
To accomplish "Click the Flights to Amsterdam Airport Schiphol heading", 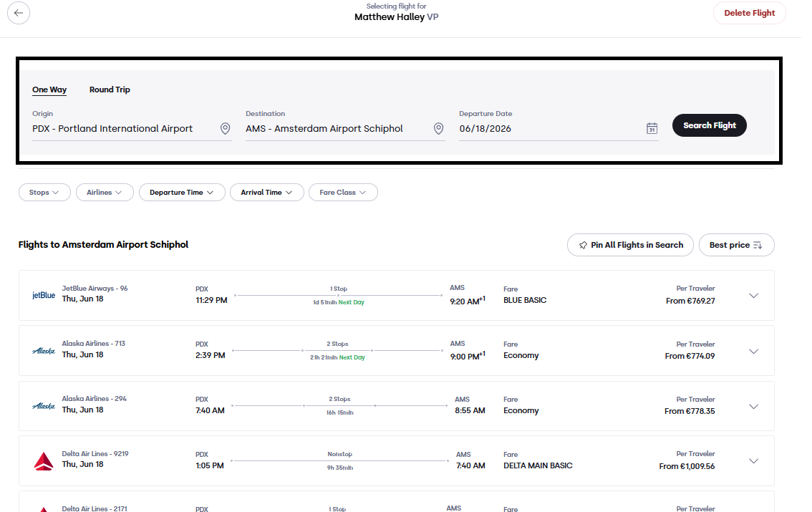I will pyautogui.click(x=104, y=244).
